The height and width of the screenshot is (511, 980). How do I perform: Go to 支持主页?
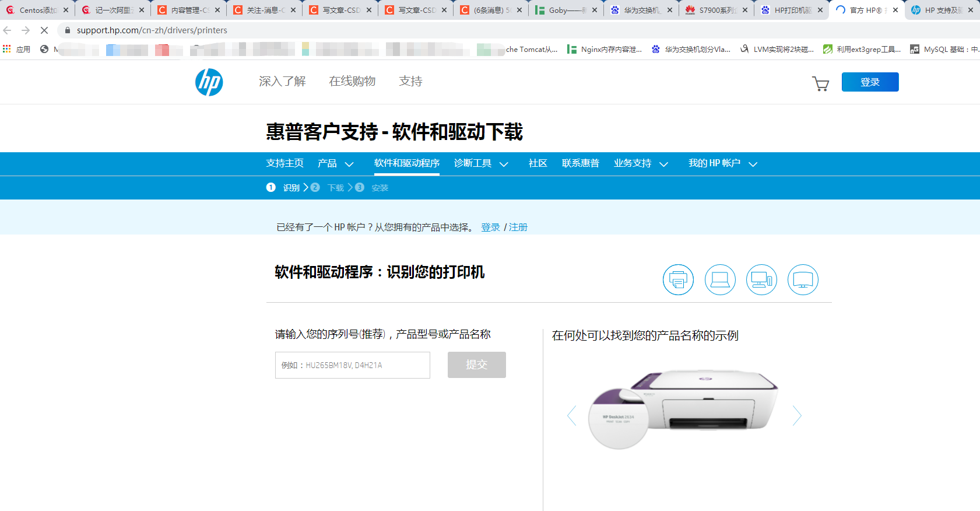[284, 163]
